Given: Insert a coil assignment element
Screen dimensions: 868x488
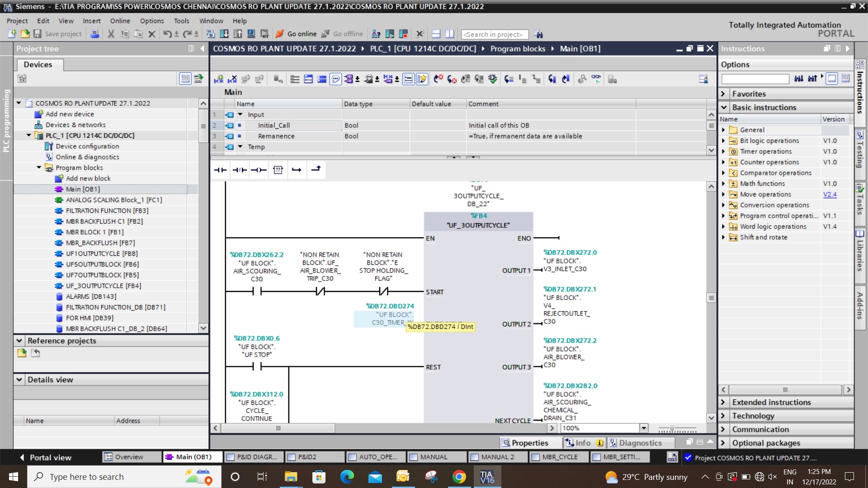Looking at the screenshot, I should click(259, 170).
